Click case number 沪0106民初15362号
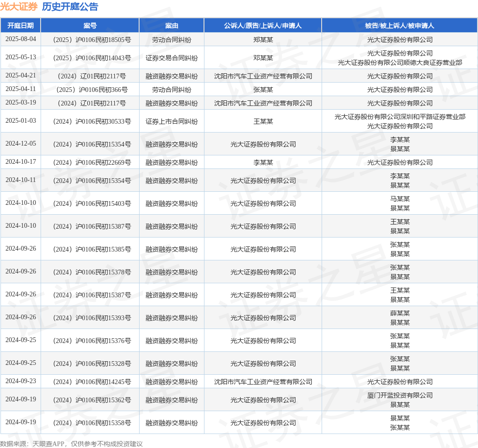Screen dimensions: 478x448 tap(92, 400)
